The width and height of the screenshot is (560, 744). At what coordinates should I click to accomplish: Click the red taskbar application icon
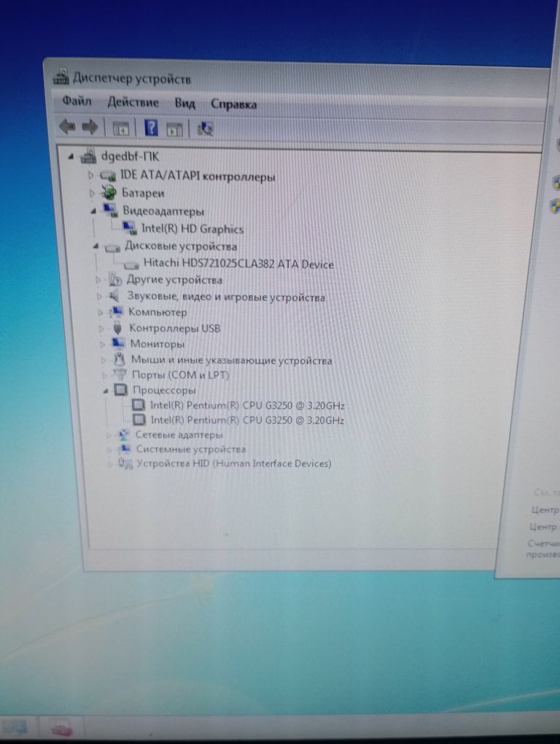[62, 729]
